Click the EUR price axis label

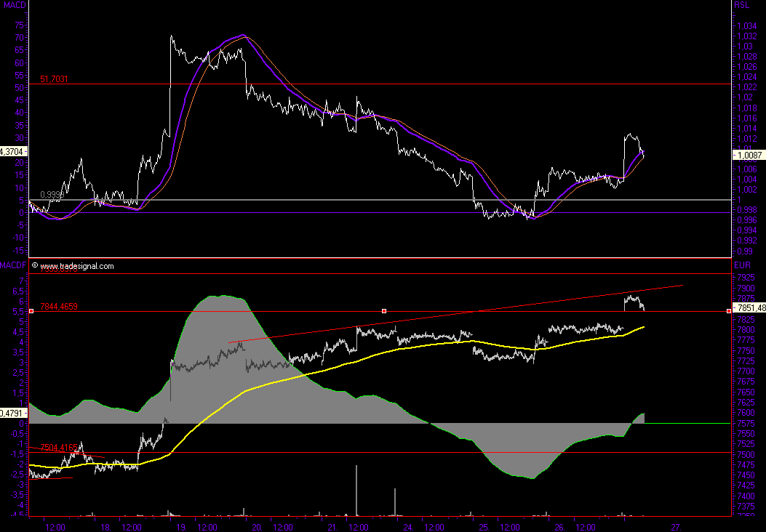(742, 266)
